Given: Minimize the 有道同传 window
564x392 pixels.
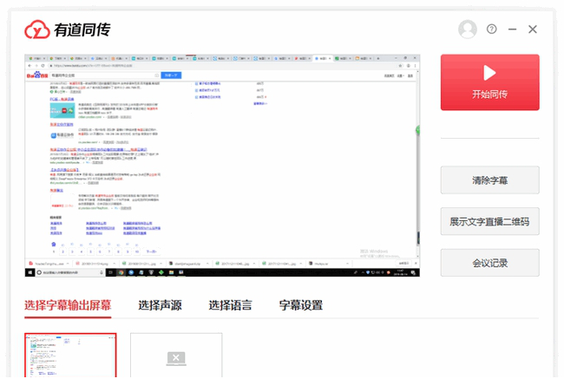Looking at the screenshot, I should coord(512,29).
